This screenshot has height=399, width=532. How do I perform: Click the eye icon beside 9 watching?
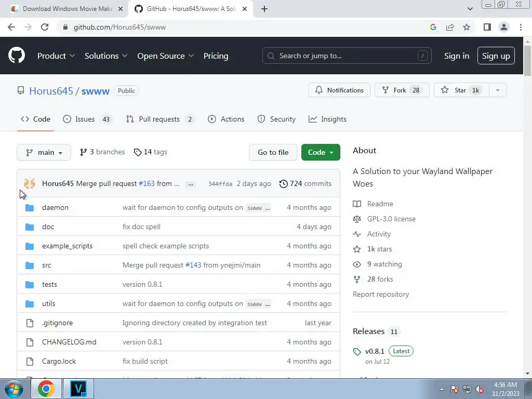[357, 264]
